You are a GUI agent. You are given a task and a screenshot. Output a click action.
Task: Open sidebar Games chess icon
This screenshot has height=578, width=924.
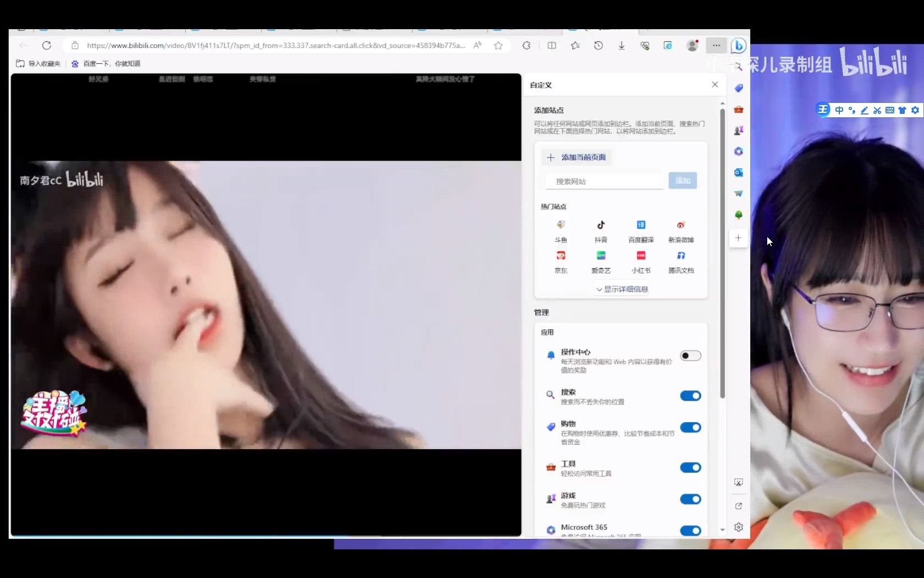click(x=739, y=130)
